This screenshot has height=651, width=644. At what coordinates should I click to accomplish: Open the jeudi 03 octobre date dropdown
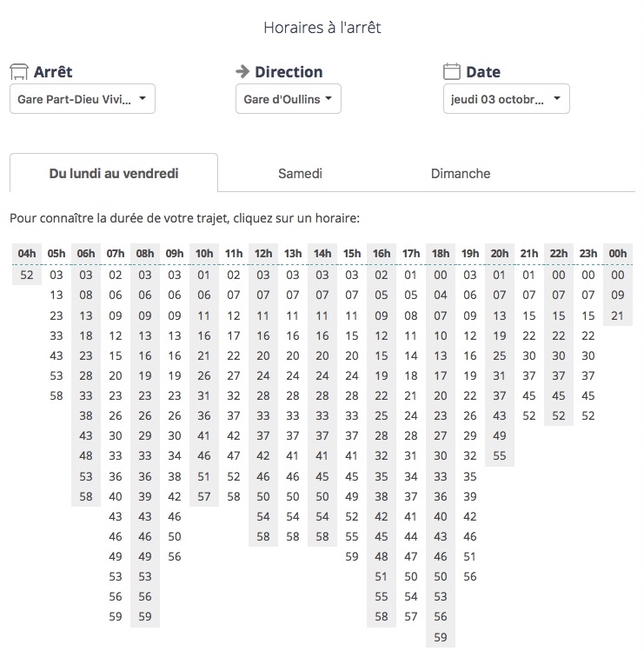(x=506, y=99)
